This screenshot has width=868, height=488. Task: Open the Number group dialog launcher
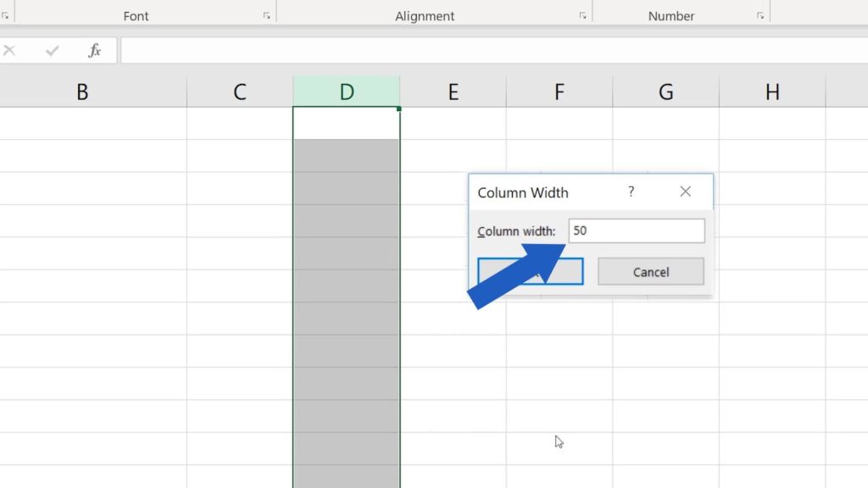pyautogui.click(x=760, y=16)
